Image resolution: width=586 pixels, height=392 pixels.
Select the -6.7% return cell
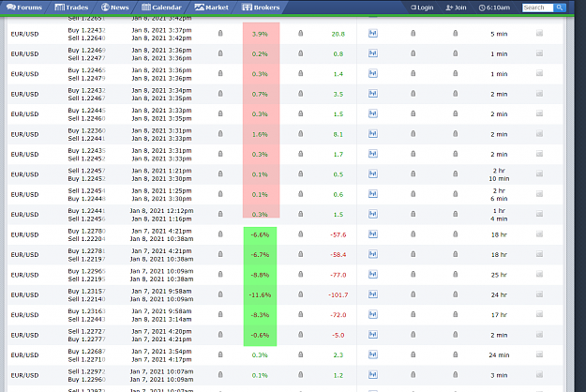(x=260, y=255)
